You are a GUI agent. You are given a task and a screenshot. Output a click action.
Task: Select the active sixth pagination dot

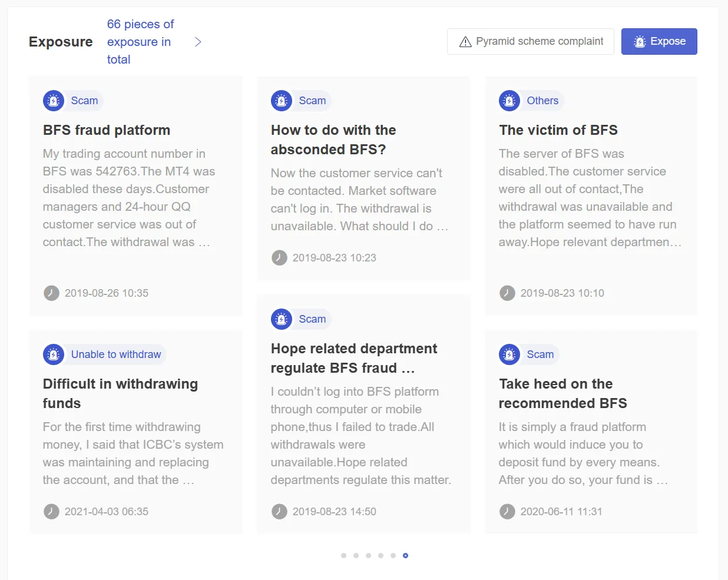coord(405,555)
